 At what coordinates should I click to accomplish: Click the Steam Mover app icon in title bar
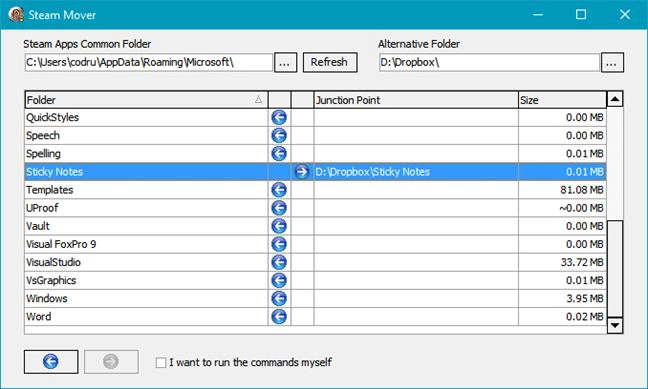[x=16, y=15]
